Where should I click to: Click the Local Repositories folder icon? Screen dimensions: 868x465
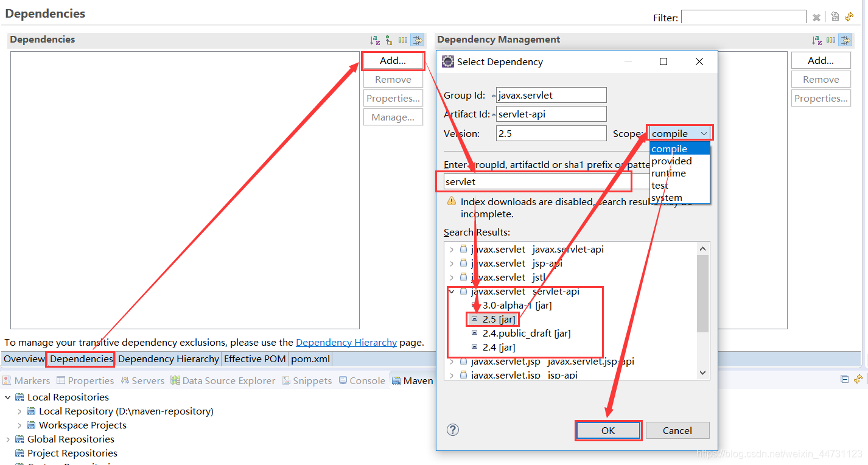[x=19, y=397]
